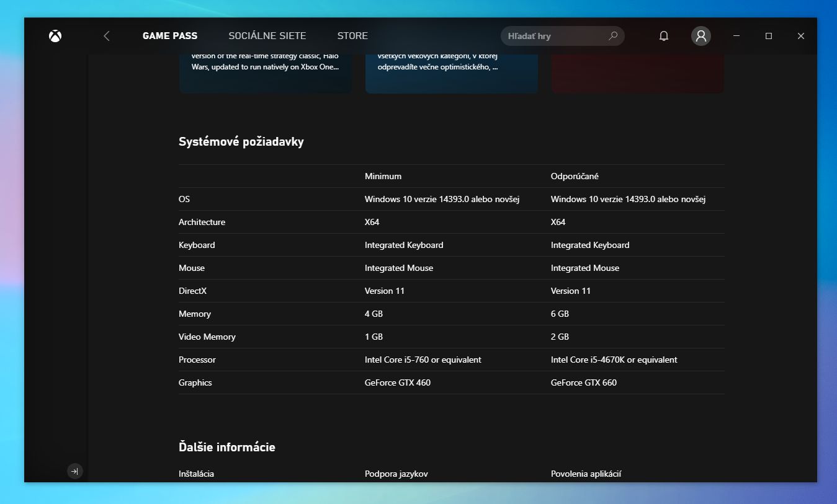Select minimum Integrated Mouse value
This screenshot has width=837, height=504.
[399, 268]
